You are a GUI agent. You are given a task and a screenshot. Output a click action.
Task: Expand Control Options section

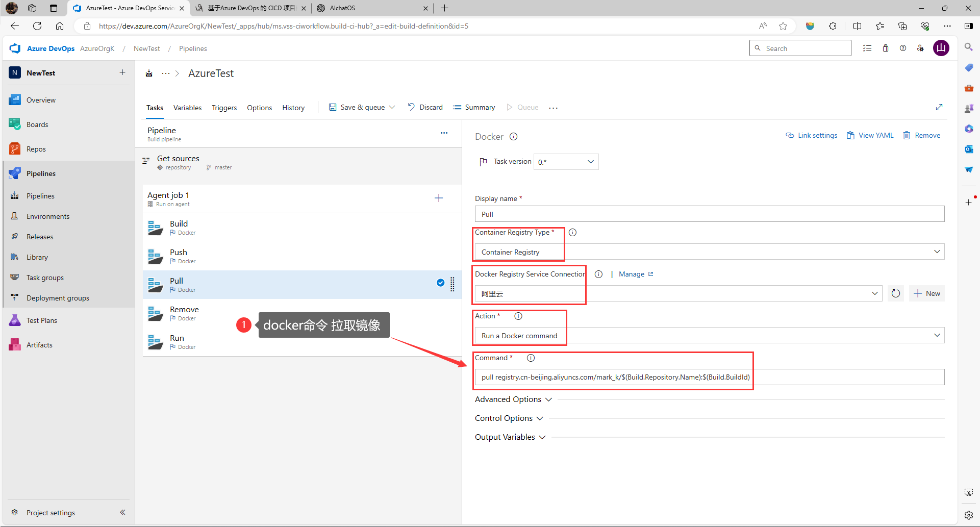tap(509, 418)
